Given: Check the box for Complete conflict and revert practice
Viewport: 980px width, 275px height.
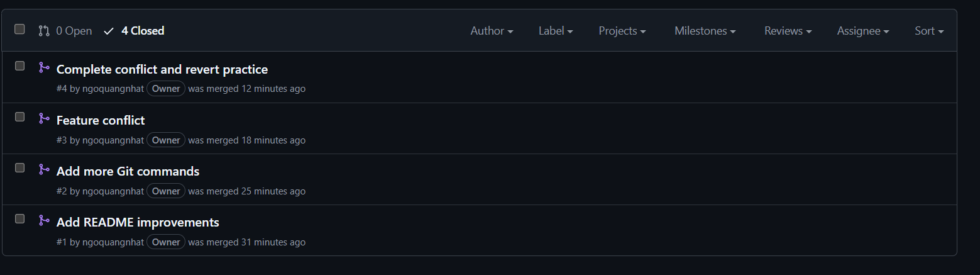Looking at the screenshot, I should tap(19, 65).
